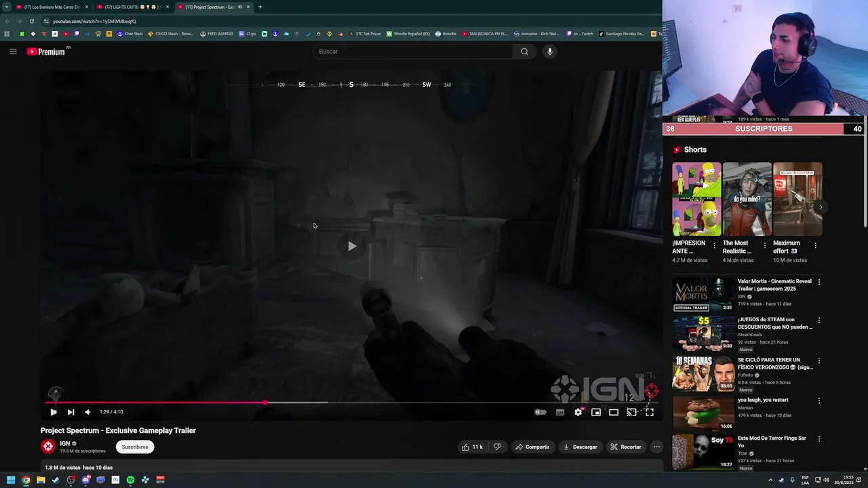This screenshot has height=488, width=868.
Task: Open the IGN channel name link
Action: [x=65, y=443]
